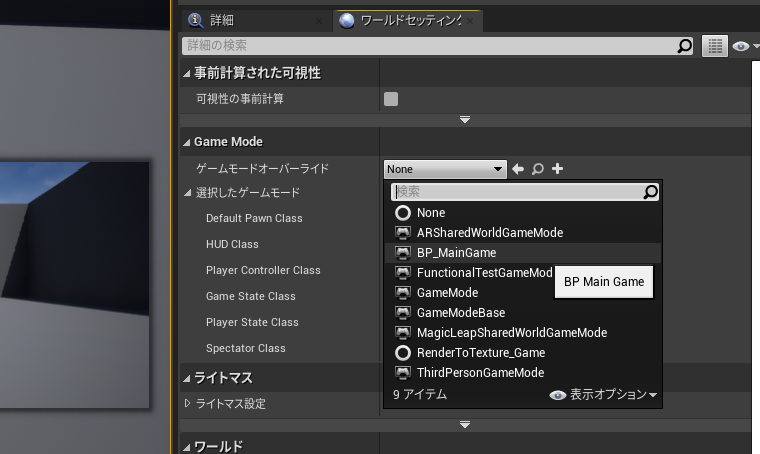Click the Game State Class label
The height and width of the screenshot is (454, 760).
(x=251, y=296)
